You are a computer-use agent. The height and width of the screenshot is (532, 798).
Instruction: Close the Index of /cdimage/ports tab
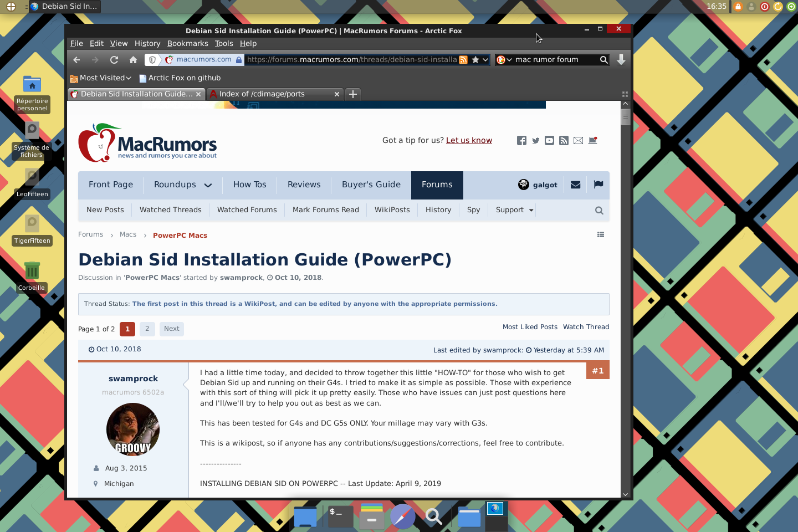(x=336, y=94)
